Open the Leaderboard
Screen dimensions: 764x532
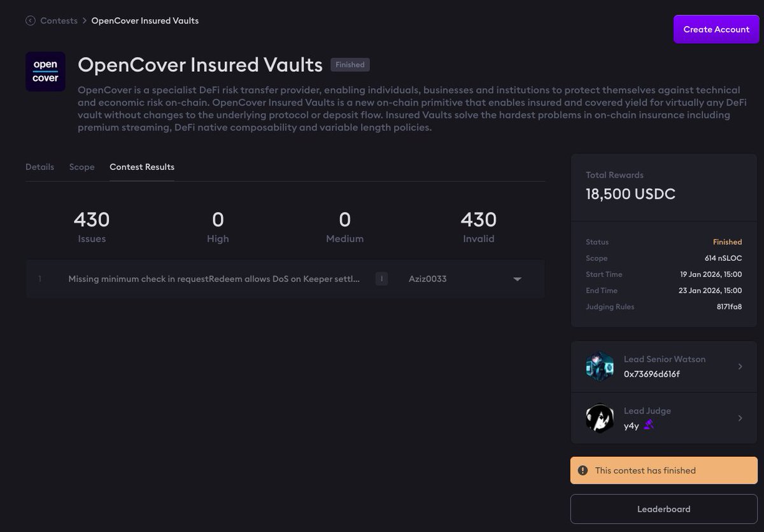[663, 508]
